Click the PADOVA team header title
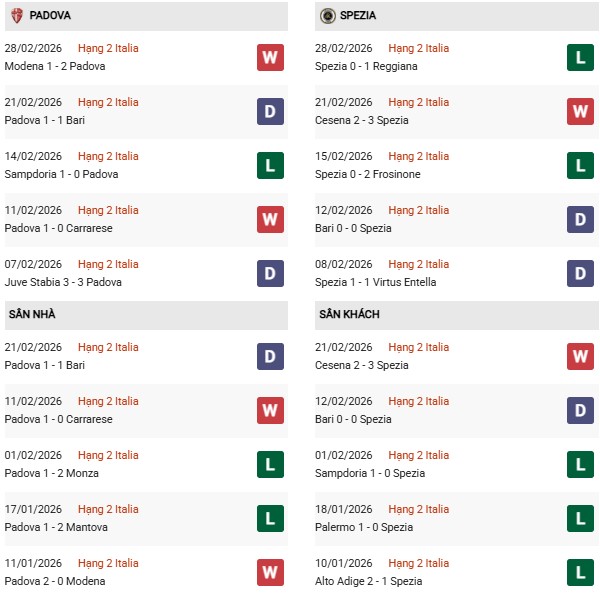The height and width of the screenshot is (594, 600). [x=50, y=16]
